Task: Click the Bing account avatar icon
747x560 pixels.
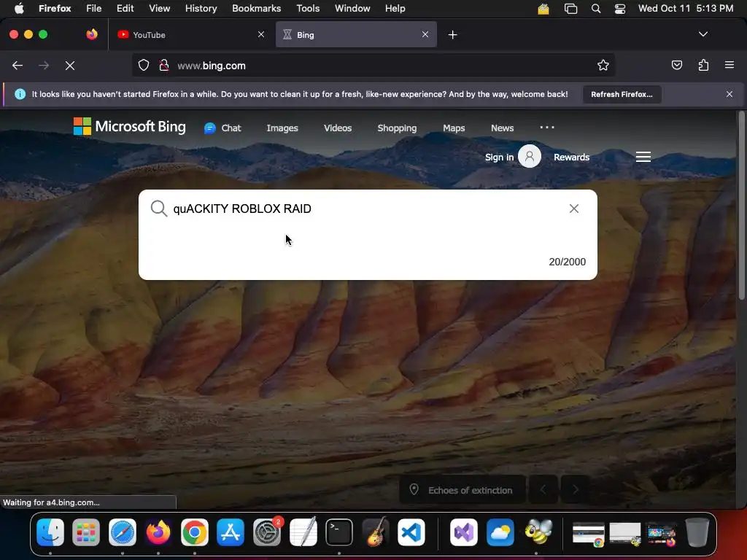Action: (x=530, y=156)
